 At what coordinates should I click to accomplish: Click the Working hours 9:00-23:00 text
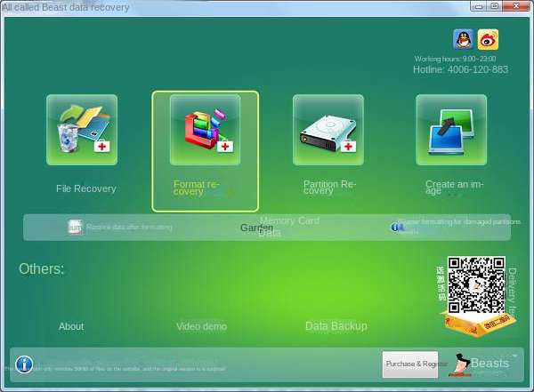[455, 59]
